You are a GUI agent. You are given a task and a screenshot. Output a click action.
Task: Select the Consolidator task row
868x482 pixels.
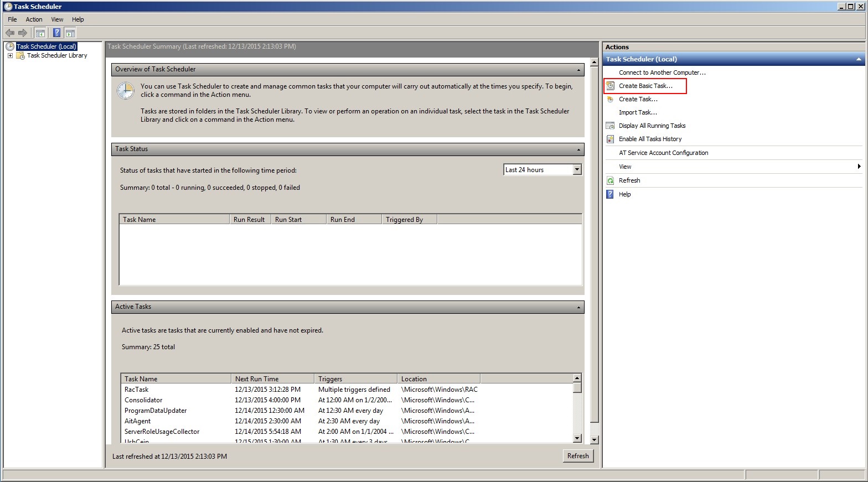click(x=347, y=400)
